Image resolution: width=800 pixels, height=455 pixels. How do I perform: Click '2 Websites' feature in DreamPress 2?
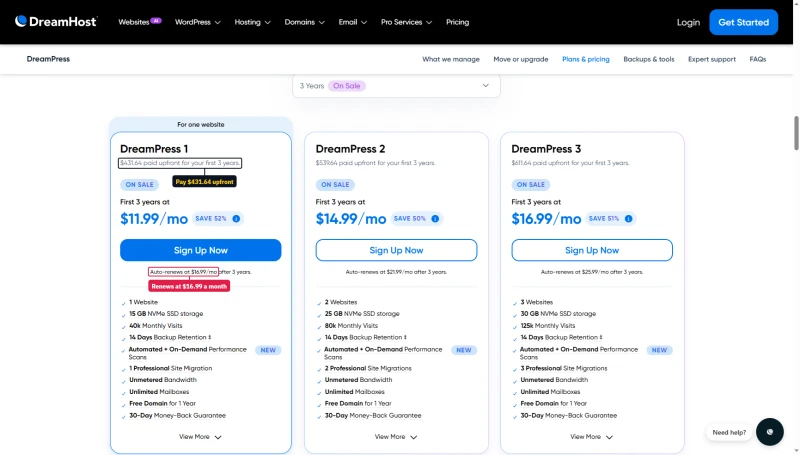[x=341, y=302]
